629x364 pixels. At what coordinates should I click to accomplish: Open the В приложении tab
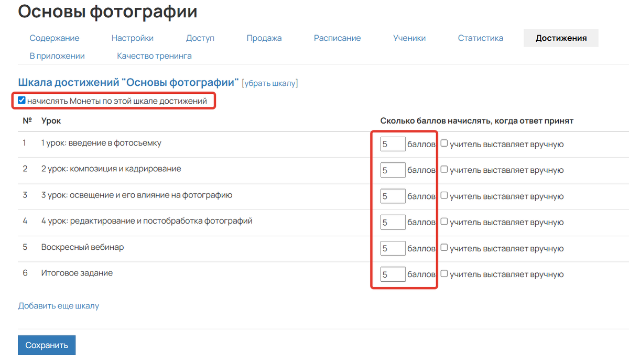pyautogui.click(x=57, y=56)
